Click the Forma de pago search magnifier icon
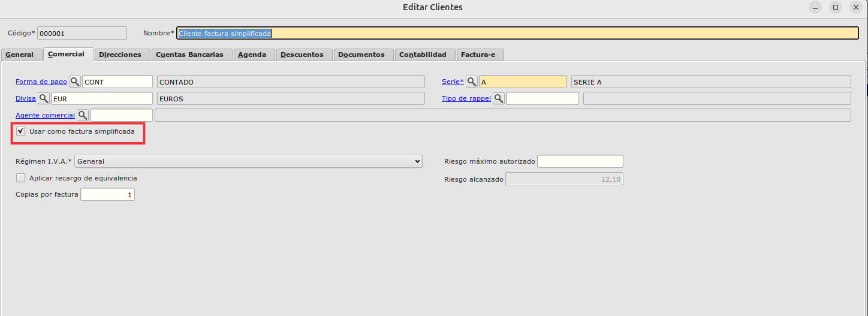 75,82
